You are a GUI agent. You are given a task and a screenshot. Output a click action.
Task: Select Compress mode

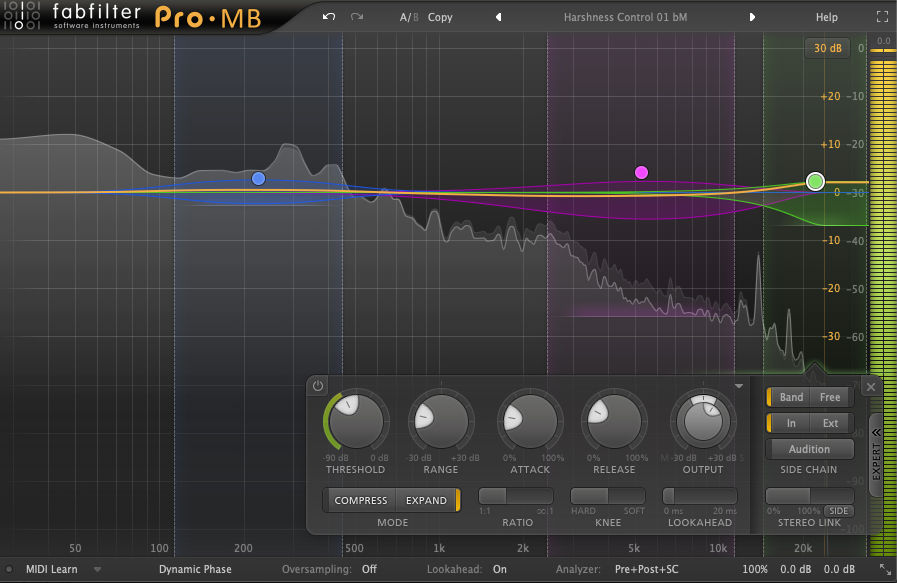coord(360,500)
